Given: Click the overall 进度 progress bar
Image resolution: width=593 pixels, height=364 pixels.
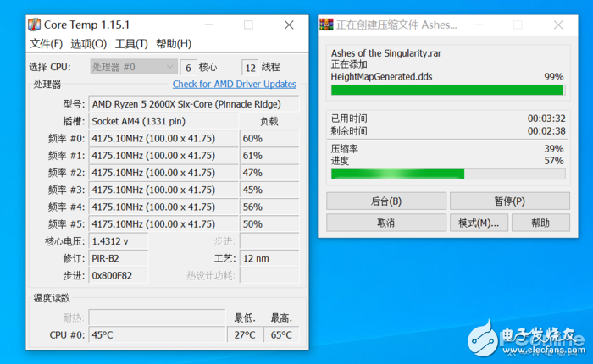Looking at the screenshot, I should [447, 174].
